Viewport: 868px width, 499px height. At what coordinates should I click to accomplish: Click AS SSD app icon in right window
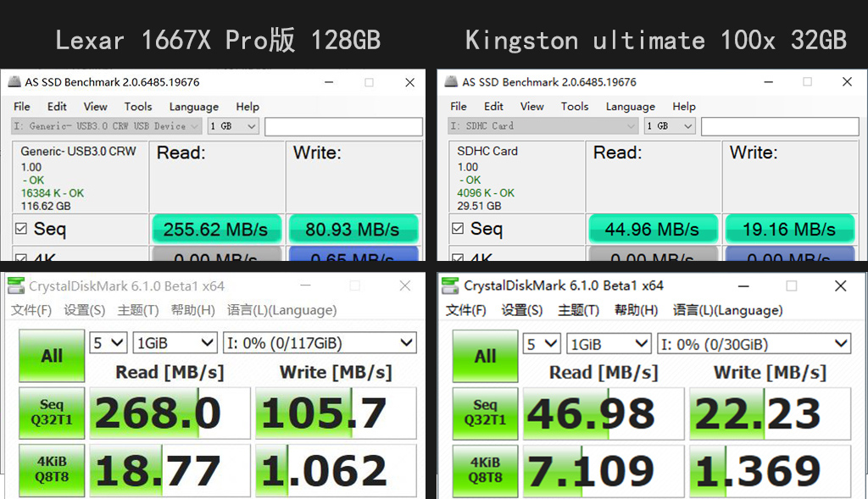click(x=451, y=82)
